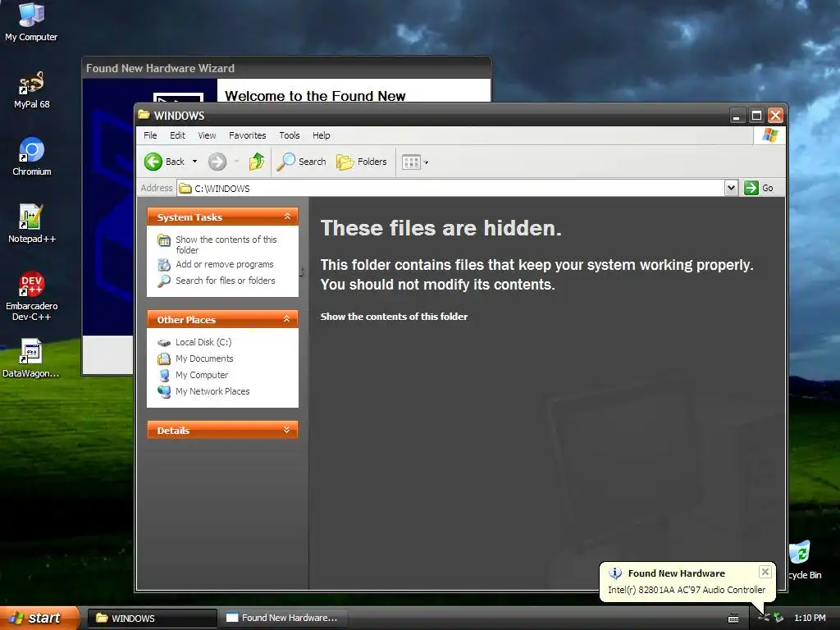Select the DataWagon desktop shortcut
The height and width of the screenshot is (630, 840).
coord(31,358)
